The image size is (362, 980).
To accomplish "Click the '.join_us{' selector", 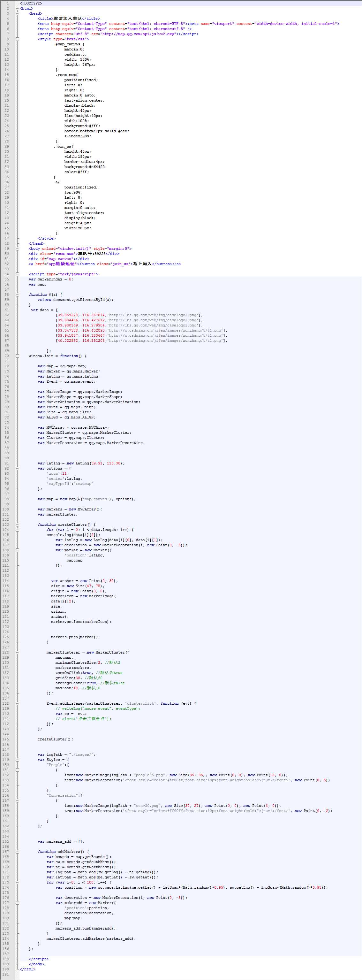I will click(x=63, y=147).
